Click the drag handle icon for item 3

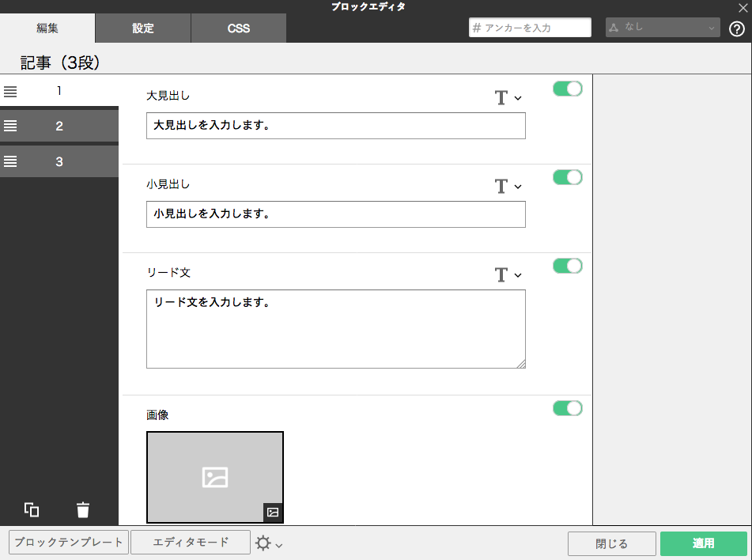click(x=10, y=161)
